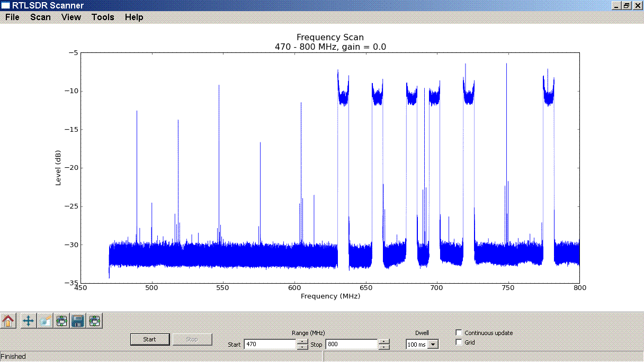Viewport: 644px width, 362px height.
Task: Focus the Stop frequency field showing 800
Action: tap(352, 345)
